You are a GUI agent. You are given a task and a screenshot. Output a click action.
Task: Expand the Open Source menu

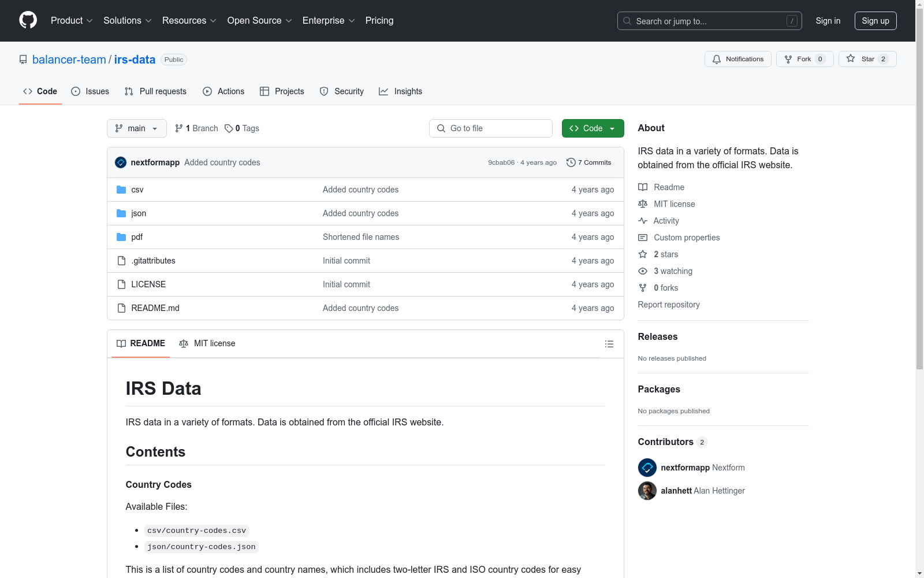[260, 21]
